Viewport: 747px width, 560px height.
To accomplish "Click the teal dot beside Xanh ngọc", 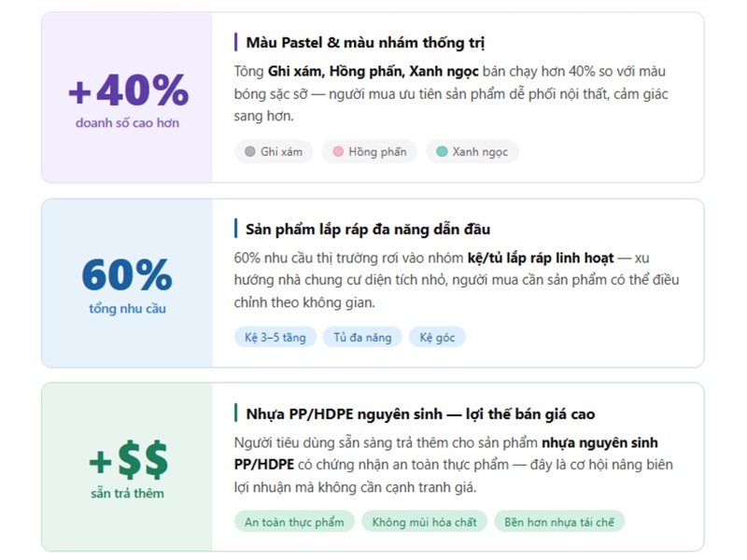I will [442, 151].
